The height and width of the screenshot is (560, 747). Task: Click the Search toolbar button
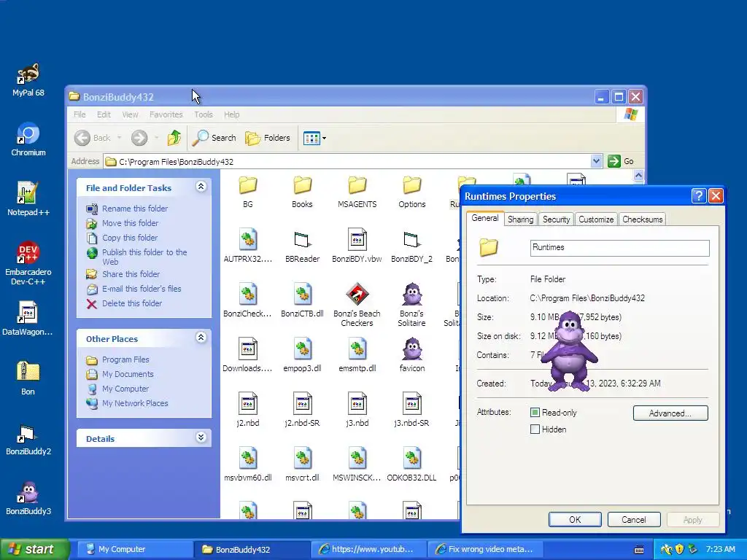214,138
